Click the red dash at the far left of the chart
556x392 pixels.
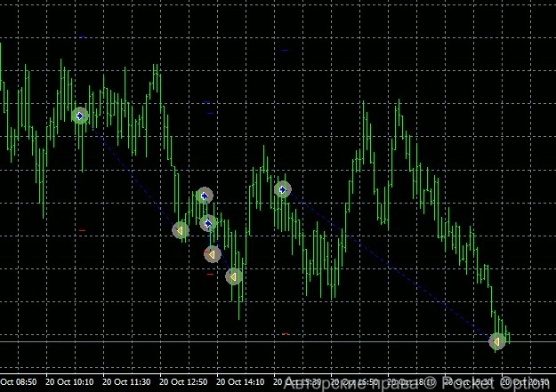point(82,230)
